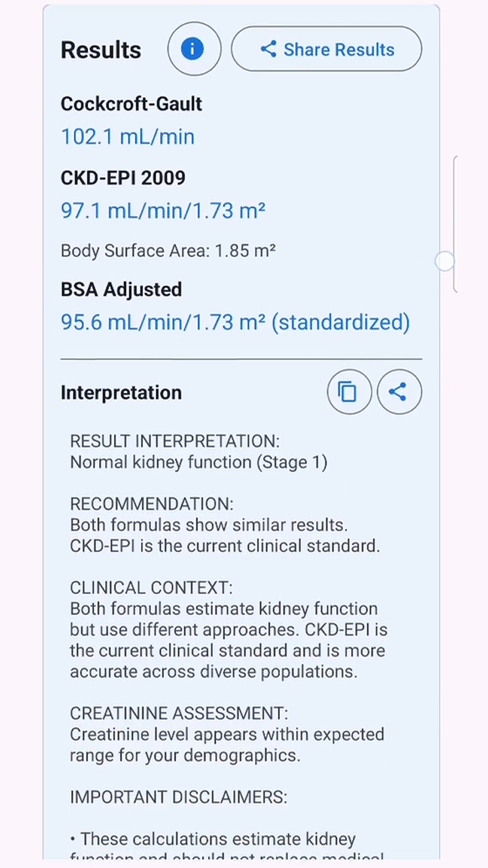Tap the Interpretation section heading
This screenshot has width=488, height=868.
point(121,393)
